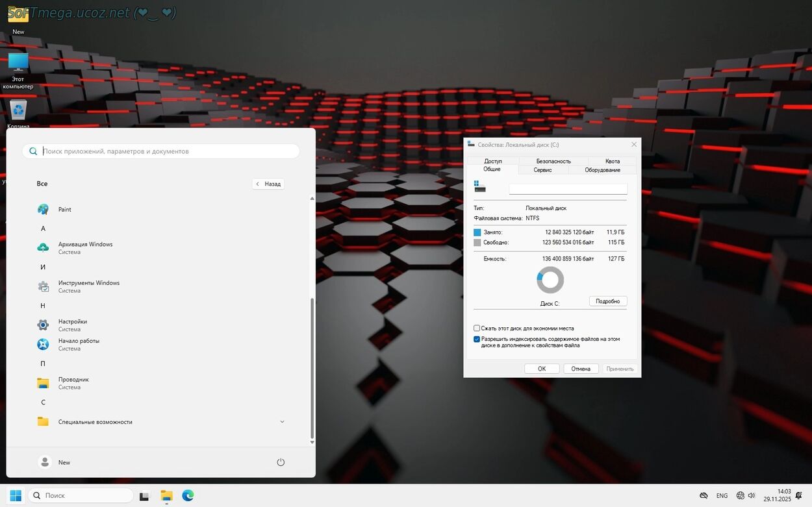This screenshot has height=507, width=812.
Task: Open Этот компьютер desktop icon
Action: [x=18, y=64]
